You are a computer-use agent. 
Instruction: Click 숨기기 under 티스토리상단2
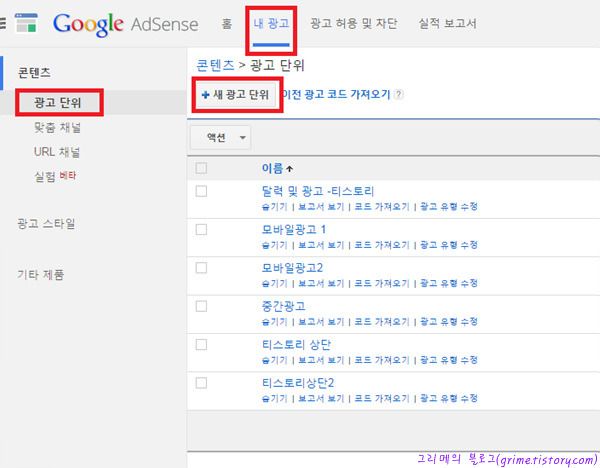pyautogui.click(x=275, y=398)
